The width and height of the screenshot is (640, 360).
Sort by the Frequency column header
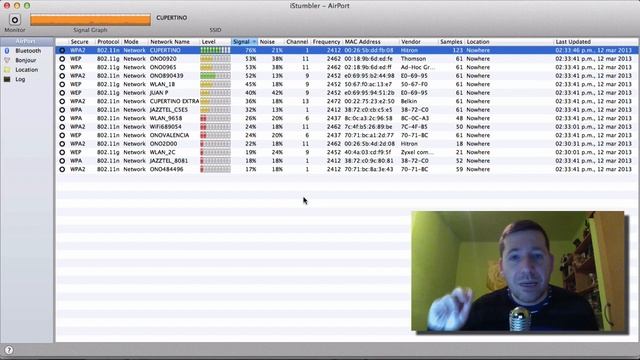pyautogui.click(x=326, y=42)
